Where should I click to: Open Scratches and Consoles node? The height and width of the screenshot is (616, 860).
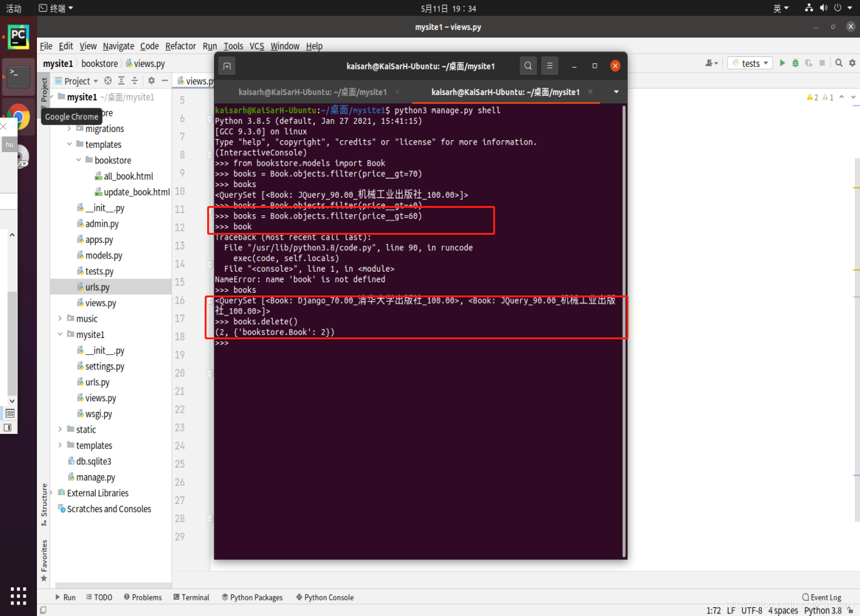click(105, 509)
